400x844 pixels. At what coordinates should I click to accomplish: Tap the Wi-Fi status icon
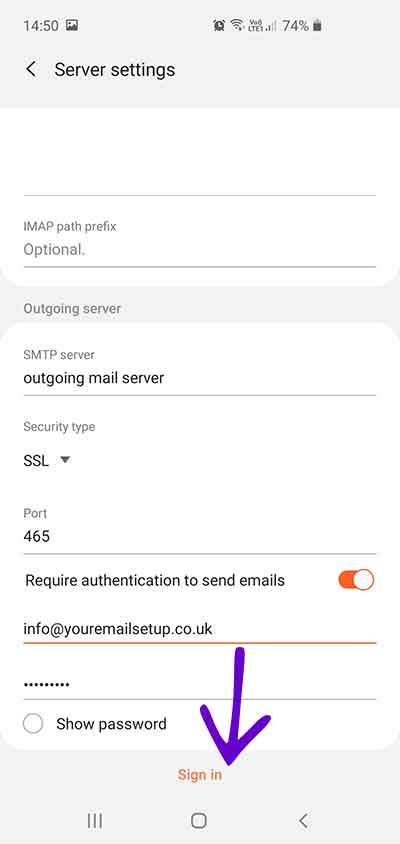237,25
